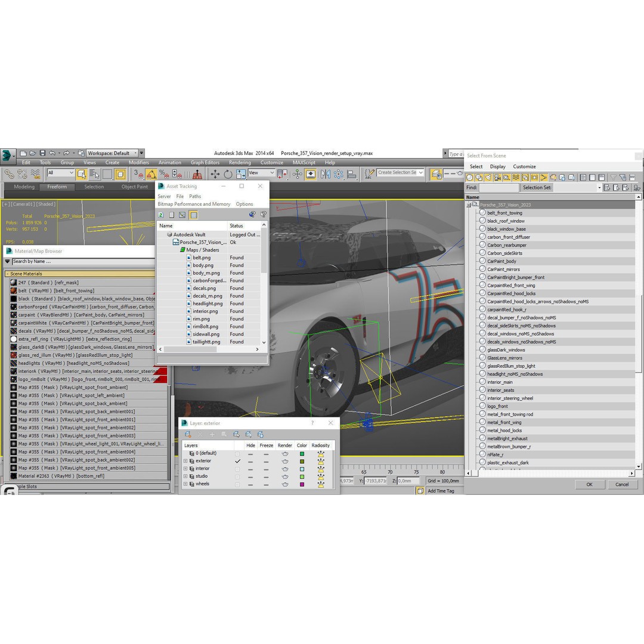This screenshot has width=644, height=644.
Task: Open Create Selection Set dropdown
Action: click(x=400, y=172)
